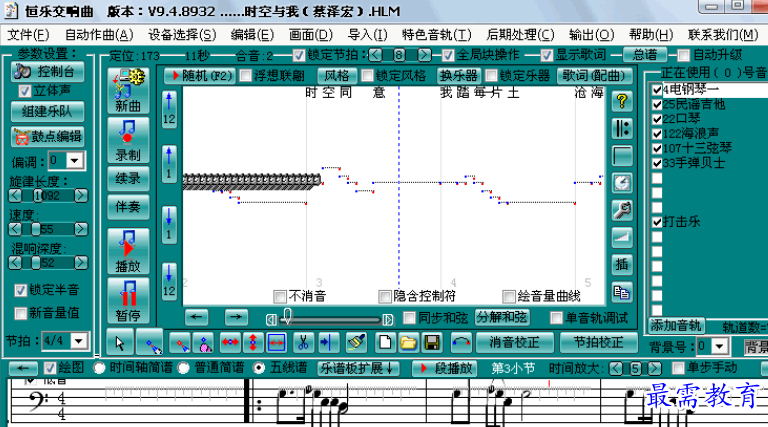Screen dimensions: 768x427
Task: Start recording with the 录制 icon
Action: [x=128, y=141]
